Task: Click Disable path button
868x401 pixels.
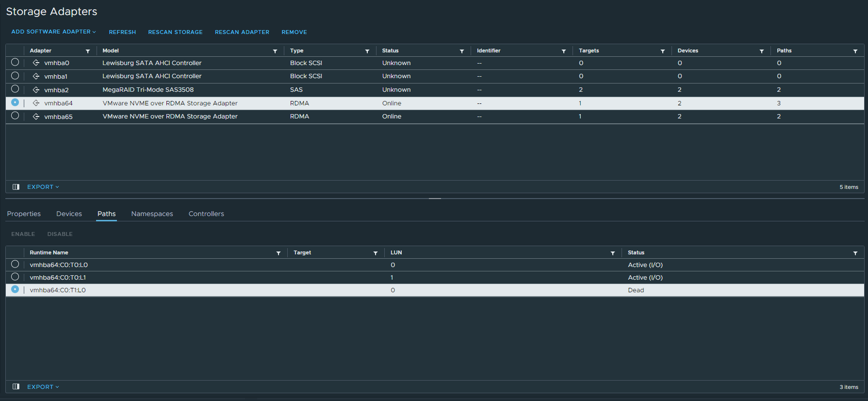Action: (x=60, y=234)
